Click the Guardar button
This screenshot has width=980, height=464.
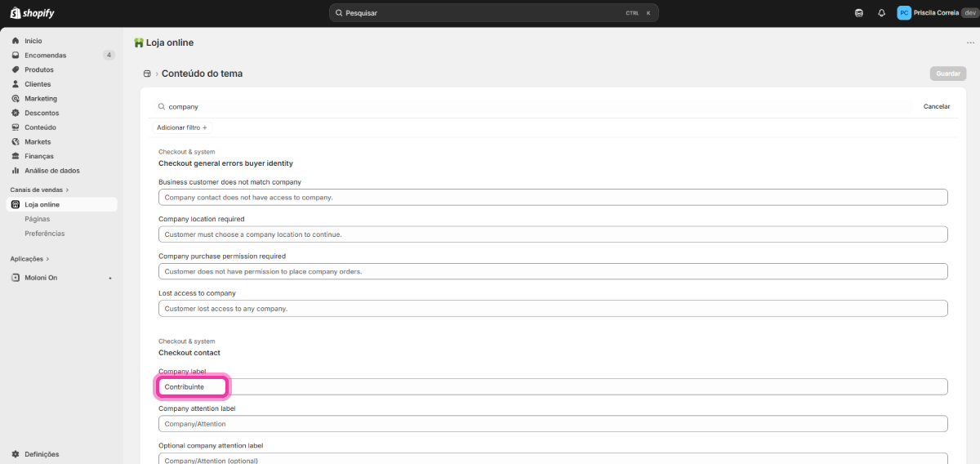tap(948, 74)
